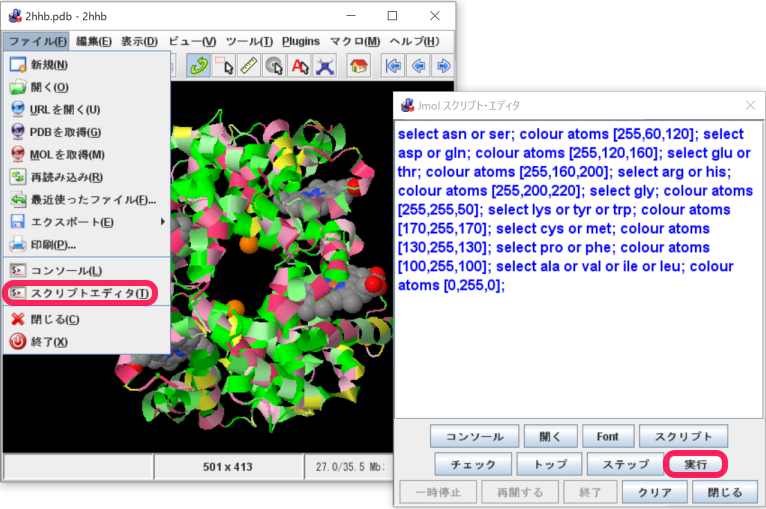Select the rotate molecule tool in toolbar
Image resolution: width=766 pixels, height=509 pixels.
(x=198, y=65)
